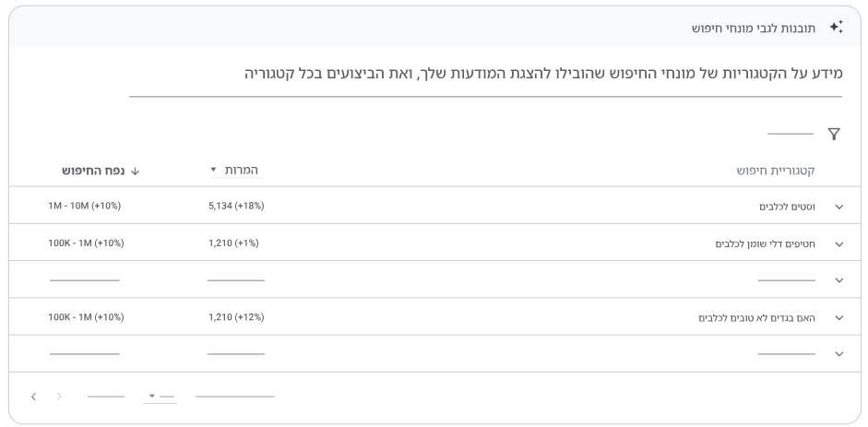Go to the page using the left-pointing arrow
Viewport: 868px width, 427px height.
coord(34,397)
